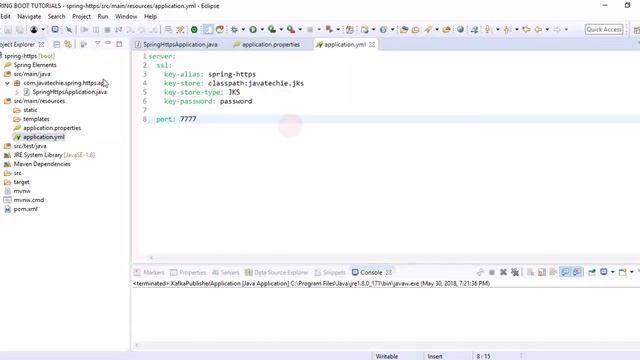The width and height of the screenshot is (640, 360).
Task: Click the globe web browser icon
Action: tap(460, 29)
